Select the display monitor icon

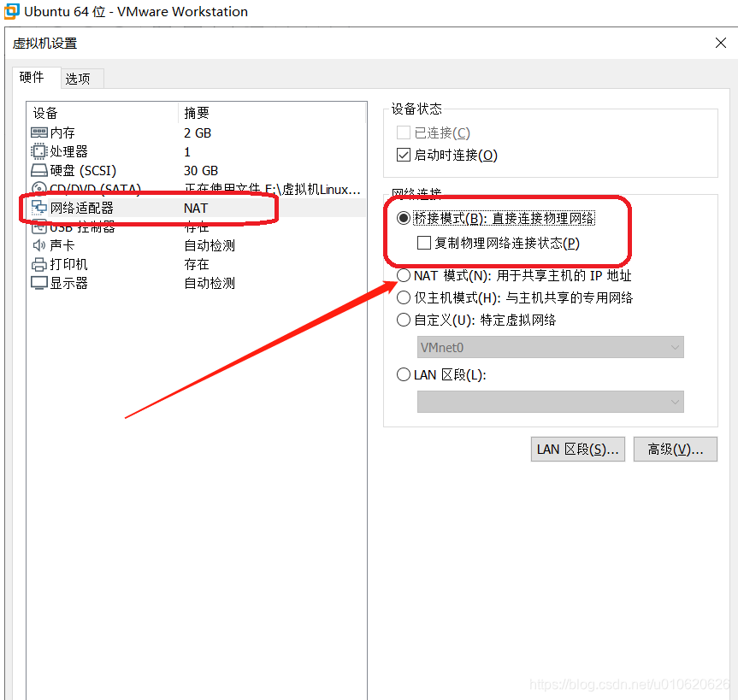point(39,283)
